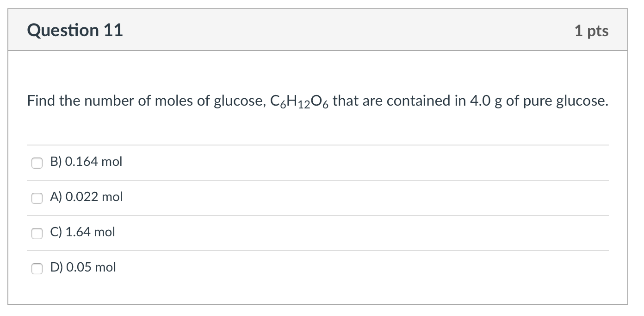Click the "D) 0.05 mol" answer label
Image resolution: width=644 pixels, height=316 pixels.
(83, 267)
